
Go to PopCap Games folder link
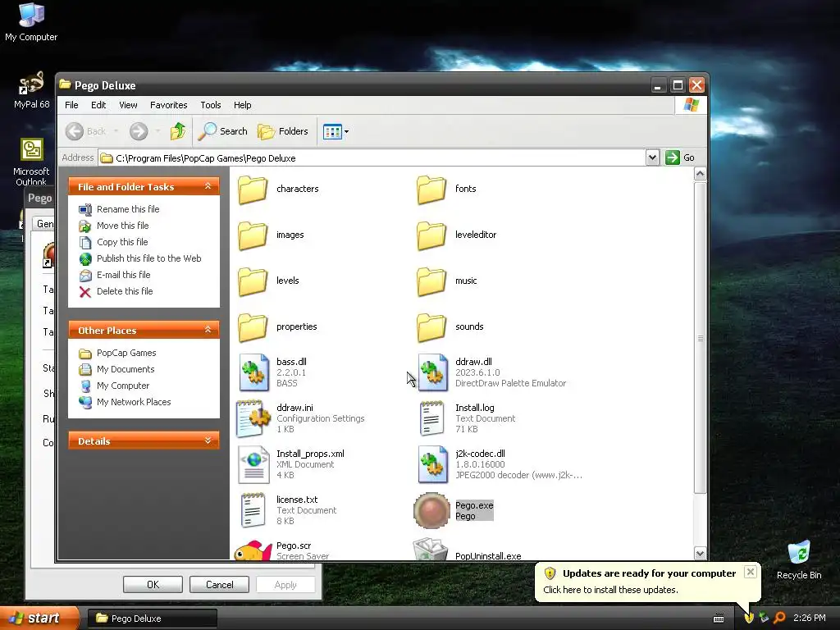126,353
